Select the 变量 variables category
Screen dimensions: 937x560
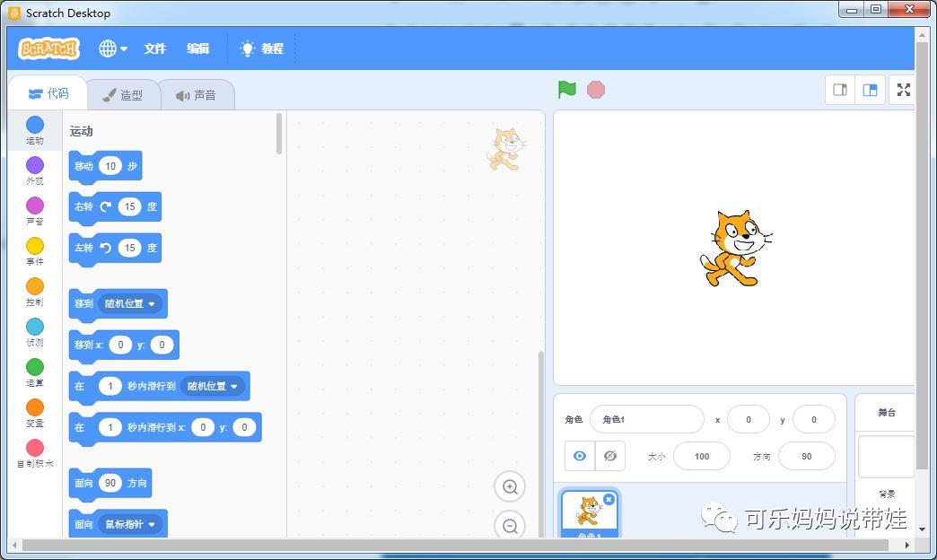pos(35,413)
